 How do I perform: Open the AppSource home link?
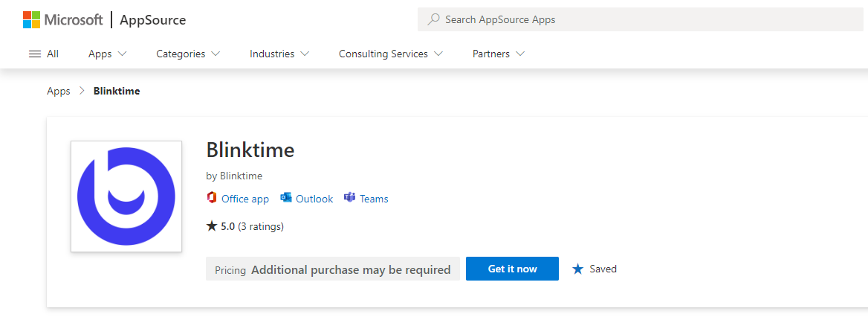click(x=153, y=20)
